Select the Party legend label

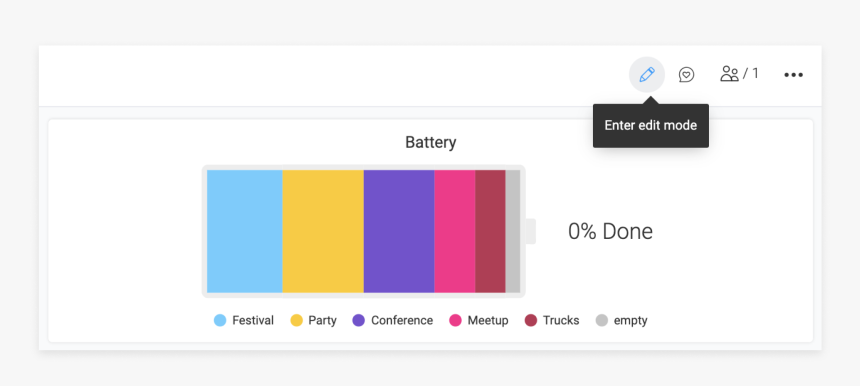pos(322,320)
